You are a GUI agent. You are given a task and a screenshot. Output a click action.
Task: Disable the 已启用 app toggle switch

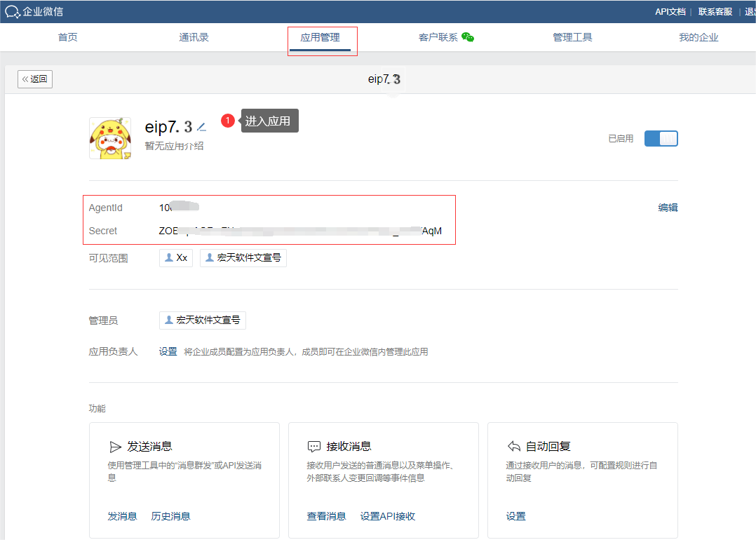[661, 139]
